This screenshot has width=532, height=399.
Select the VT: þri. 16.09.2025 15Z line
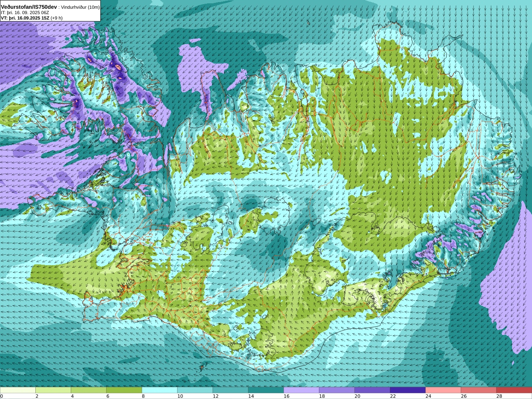click(25, 18)
